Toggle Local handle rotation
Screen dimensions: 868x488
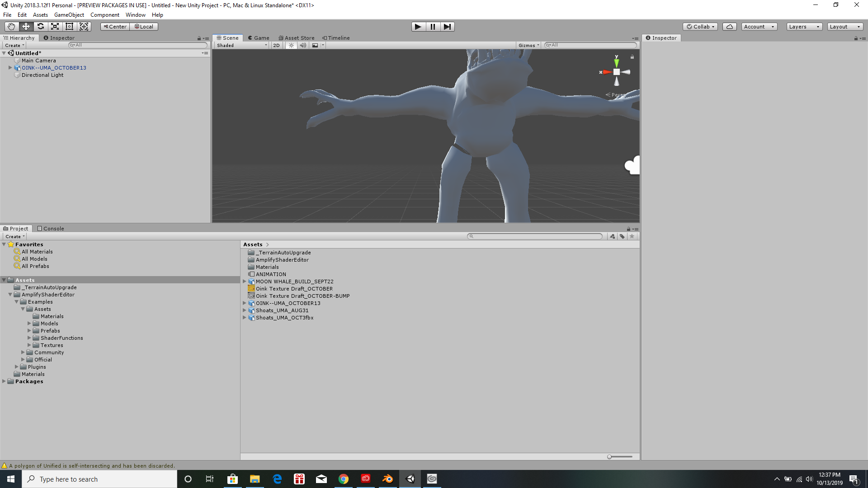tap(144, 27)
